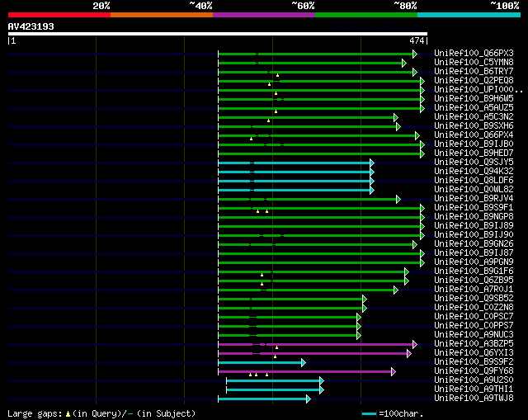The height and width of the screenshot is (420, 528).
Task: Select the UniRef100_C0Z2N8 label
Action: [x=474, y=308]
